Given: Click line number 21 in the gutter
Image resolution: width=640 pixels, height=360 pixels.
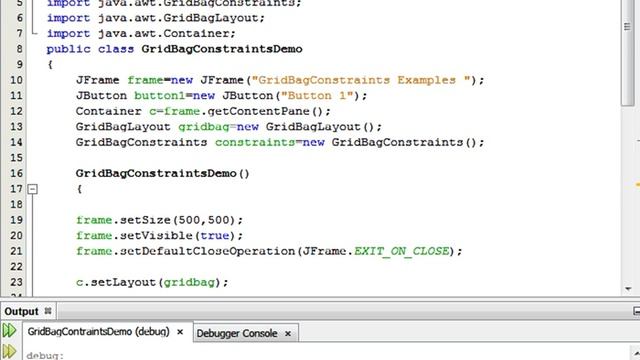Looking at the screenshot, I should click(x=16, y=251).
